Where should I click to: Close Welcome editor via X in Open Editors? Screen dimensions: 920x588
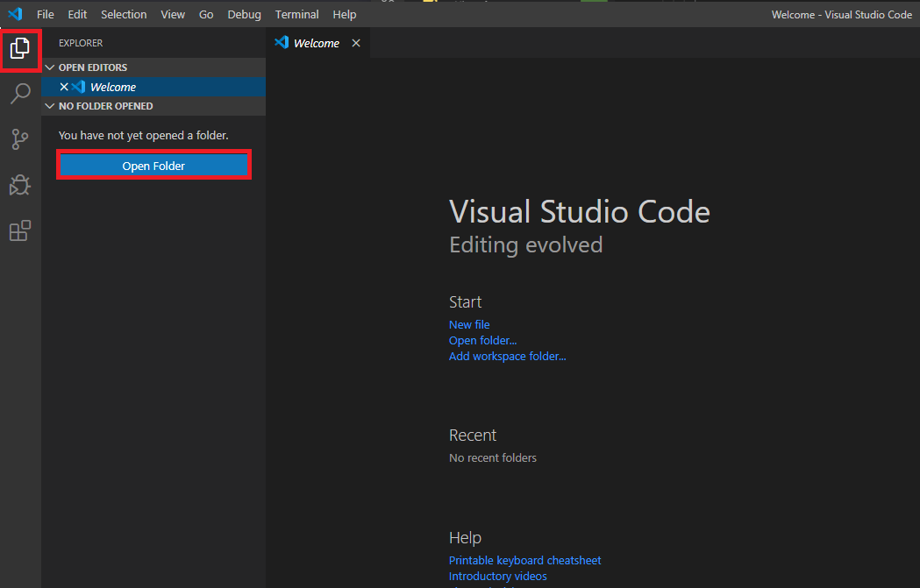[64, 87]
